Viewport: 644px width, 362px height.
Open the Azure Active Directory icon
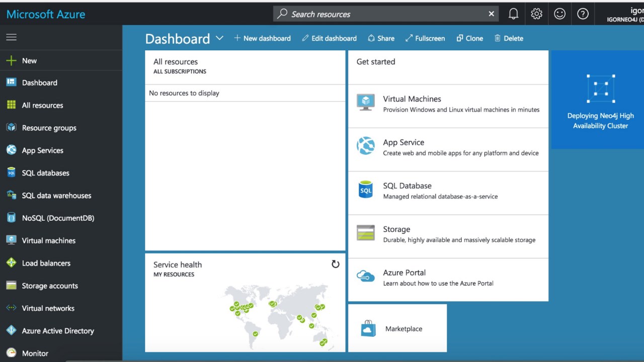[x=11, y=331]
